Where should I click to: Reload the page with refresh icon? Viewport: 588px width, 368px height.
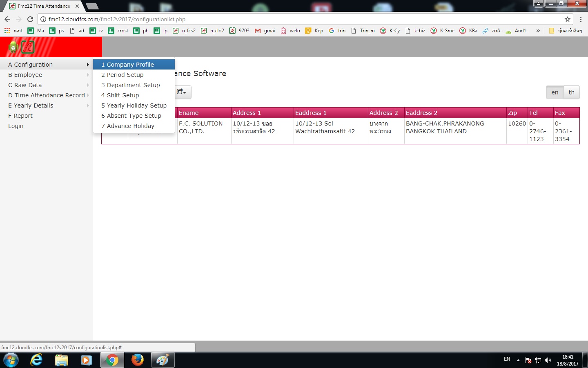pos(30,19)
